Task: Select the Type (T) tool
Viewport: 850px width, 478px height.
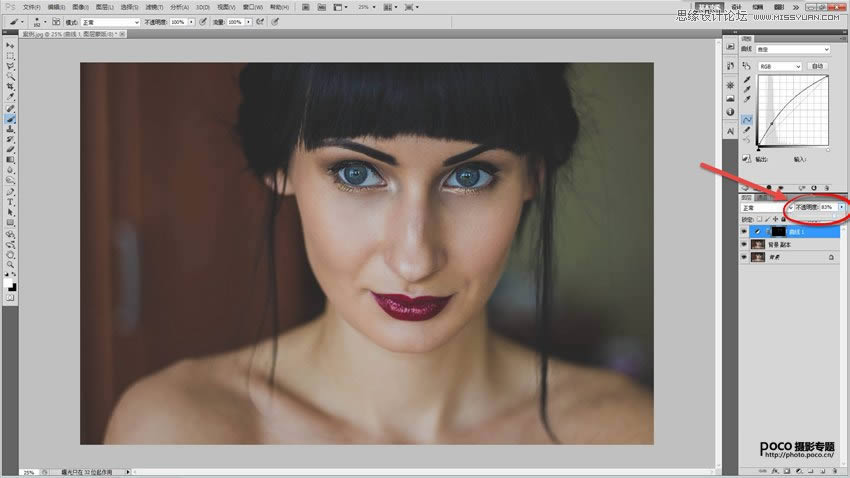Action: coord(11,201)
